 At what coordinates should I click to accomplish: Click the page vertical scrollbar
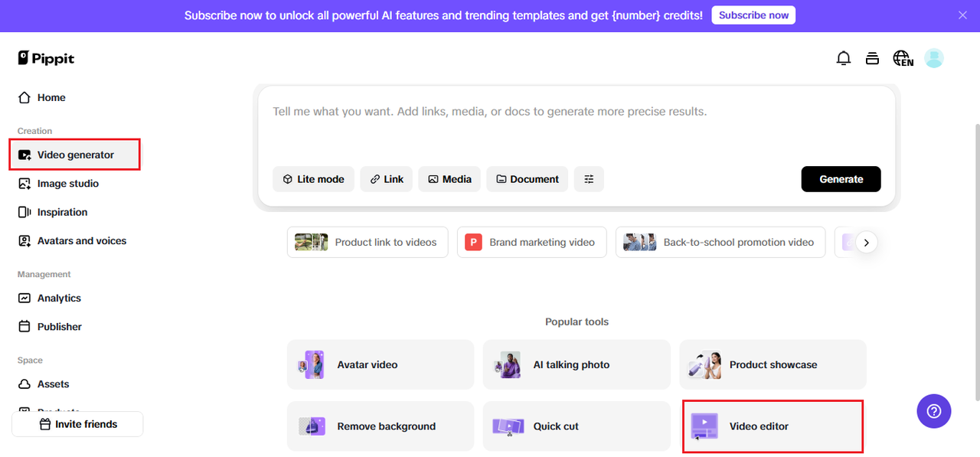click(x=975, y=260)
